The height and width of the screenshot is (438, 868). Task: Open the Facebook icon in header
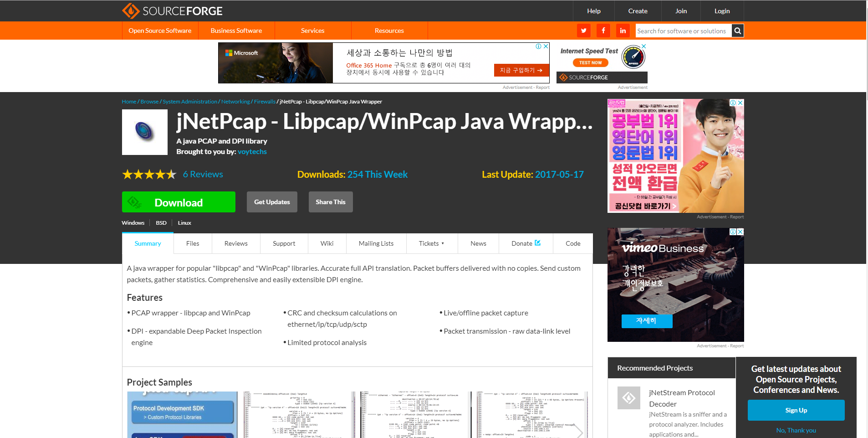[x=603, y=31]
